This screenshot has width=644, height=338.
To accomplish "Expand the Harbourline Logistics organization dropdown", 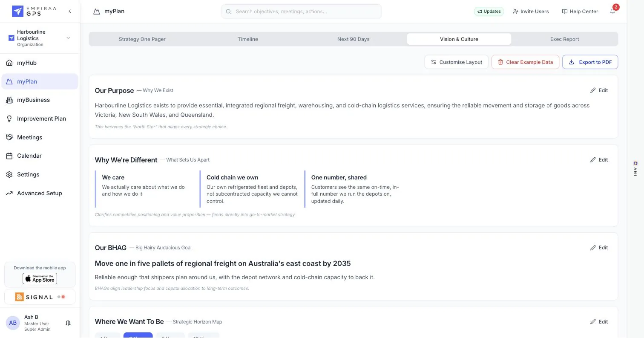I will (68, 38).
